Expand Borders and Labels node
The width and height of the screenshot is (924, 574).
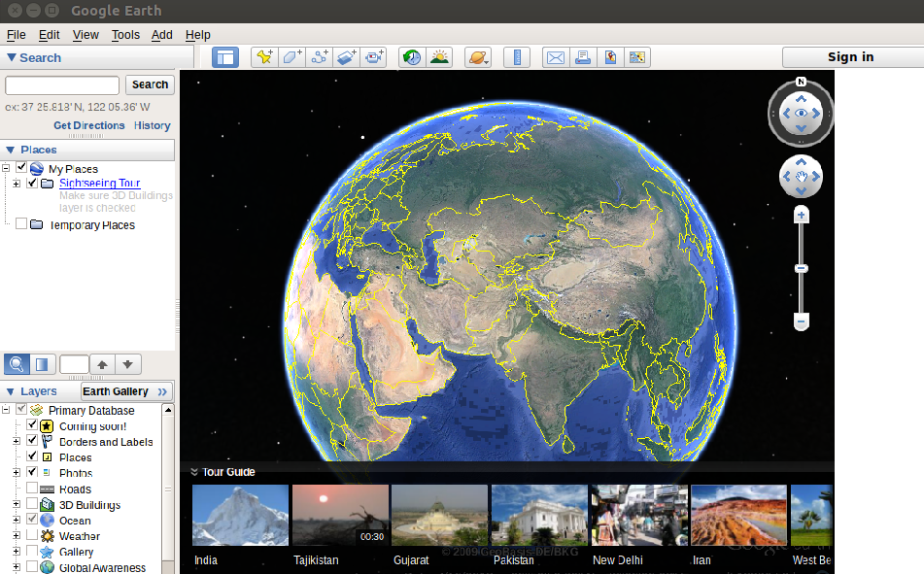[x=17, y=441]
